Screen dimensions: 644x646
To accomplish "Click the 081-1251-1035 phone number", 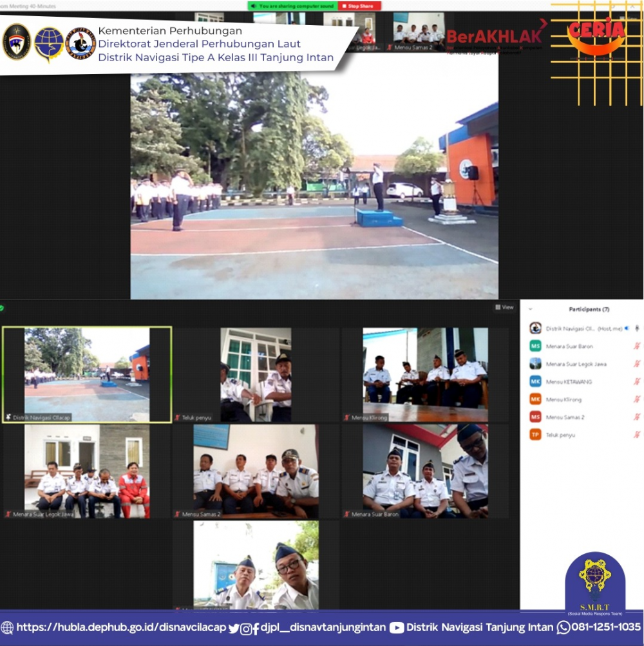I will click(606, 627).
